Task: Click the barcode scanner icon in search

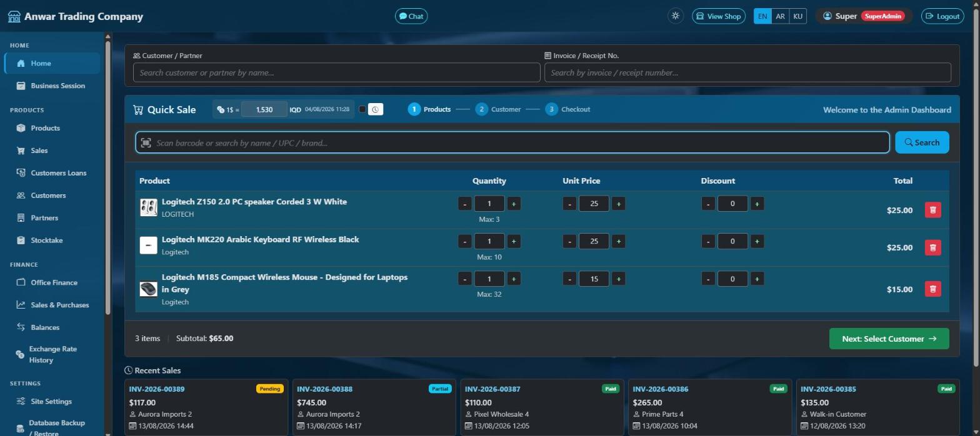Action: coord(146,143)
